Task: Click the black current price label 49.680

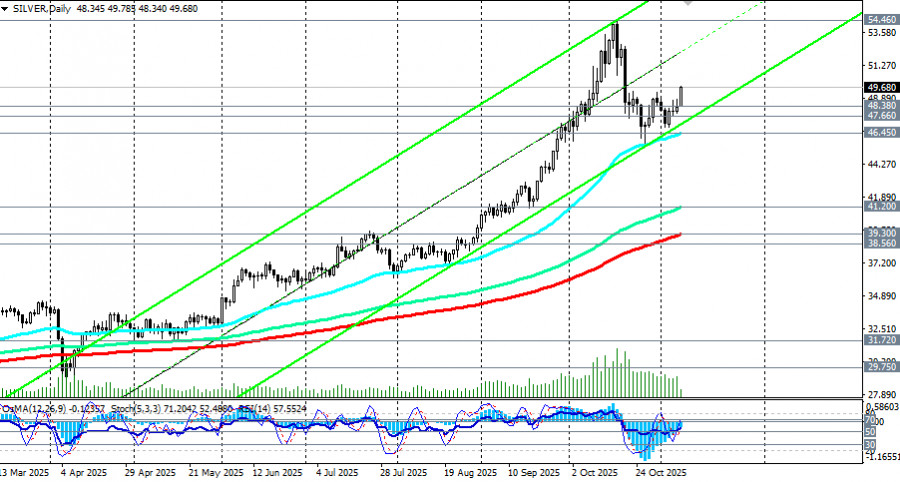Action: [x=880, y=88]
